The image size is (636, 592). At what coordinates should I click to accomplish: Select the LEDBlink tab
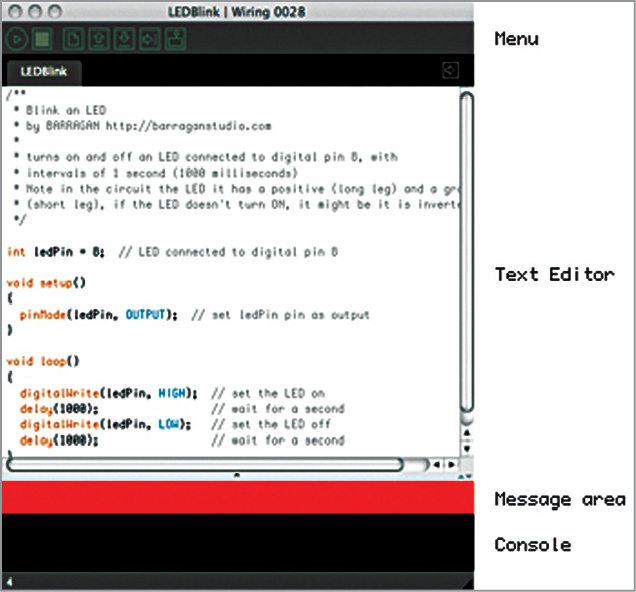point(42,73)
